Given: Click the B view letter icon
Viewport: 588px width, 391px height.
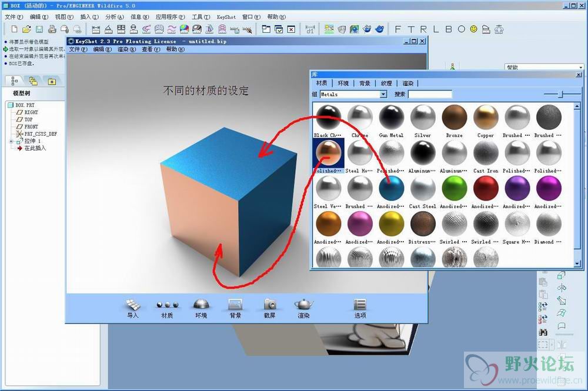Looking at the screenshot, I should pyautogui.click(x=449, y=29).
